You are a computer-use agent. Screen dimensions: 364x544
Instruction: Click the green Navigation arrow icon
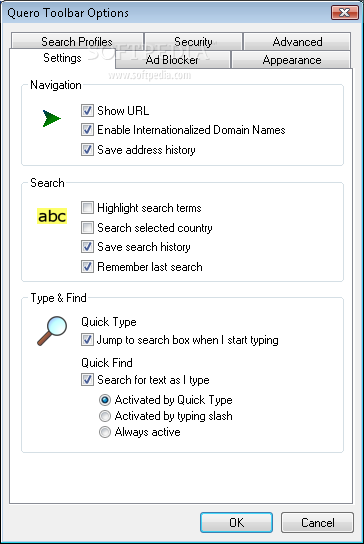[52, 119]
